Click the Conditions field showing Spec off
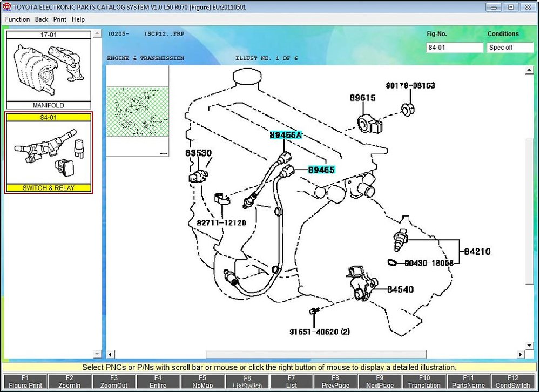The width and height of the screenshot is (540, 392). pos(510,48)
